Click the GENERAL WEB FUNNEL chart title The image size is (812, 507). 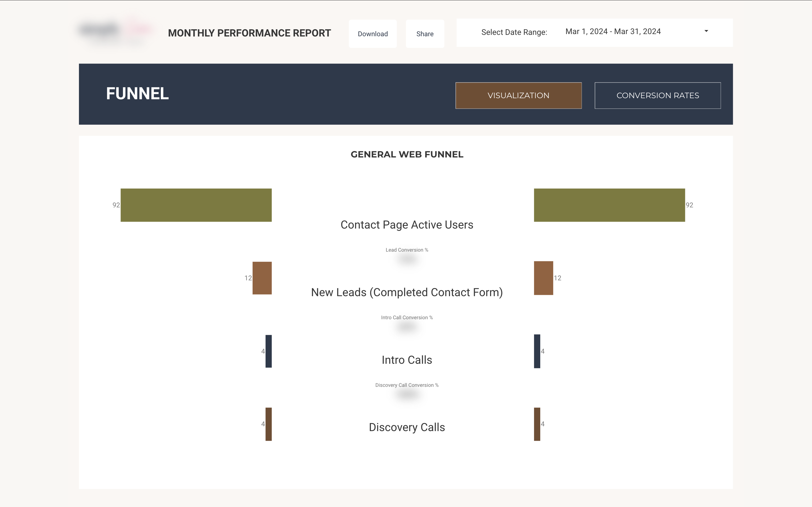[407, 155]
